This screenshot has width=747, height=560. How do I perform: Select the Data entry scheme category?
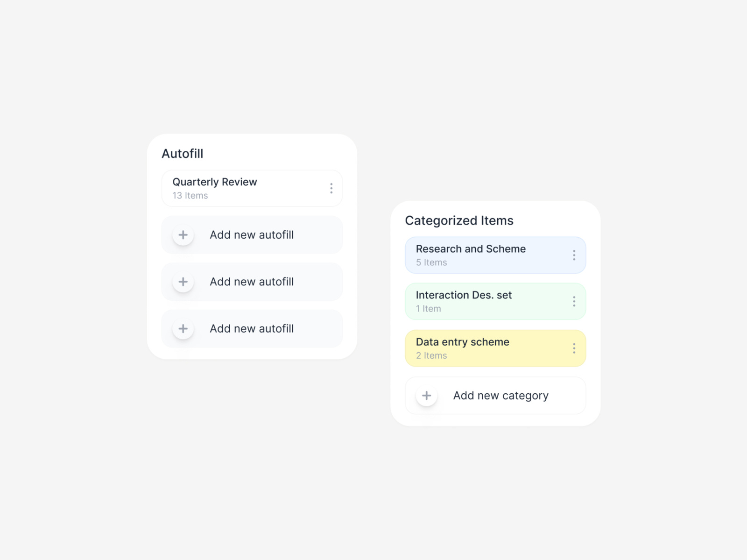coord(490,348)
